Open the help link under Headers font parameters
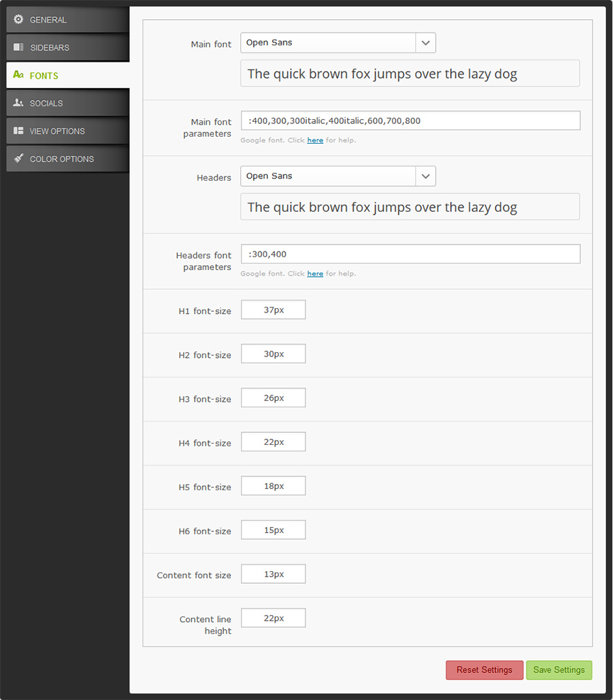Image resolution: width=613 pixels, height=700 pixels. 315,273
